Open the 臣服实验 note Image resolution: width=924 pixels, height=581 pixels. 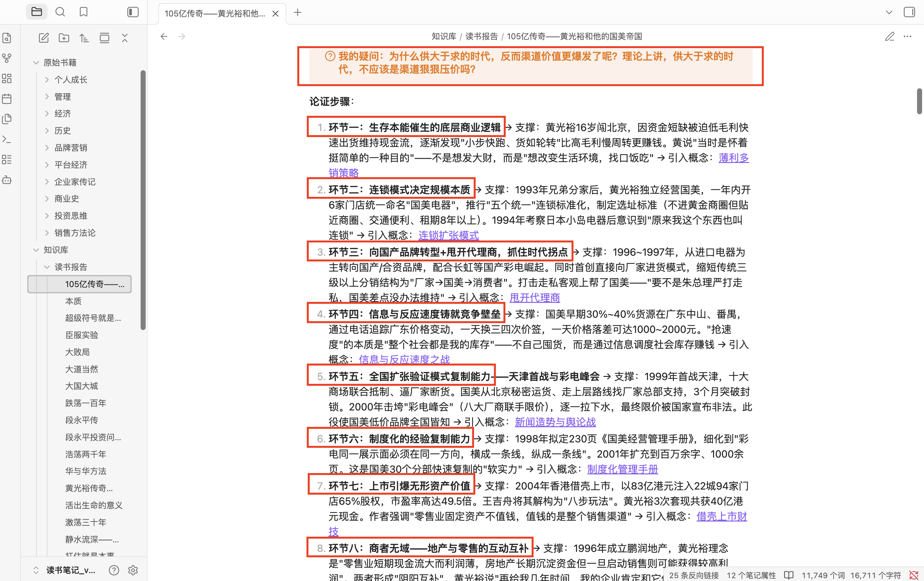click(x=82, y=335)
